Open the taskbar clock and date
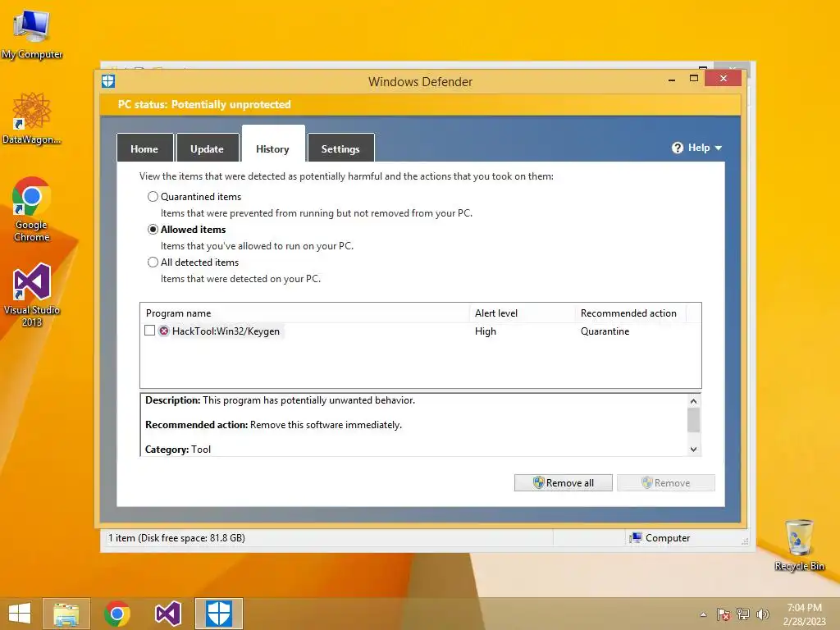 804,614
